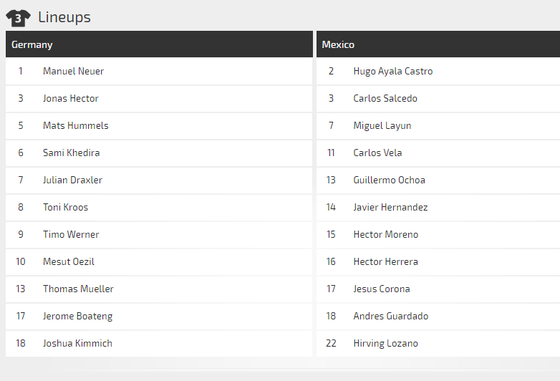Click Carlos Salcedo name
The image size is (560, 381).
point(385,98)
